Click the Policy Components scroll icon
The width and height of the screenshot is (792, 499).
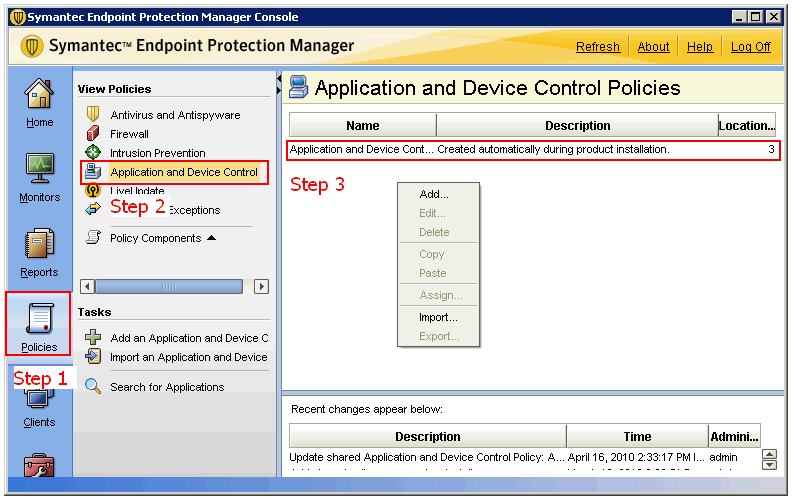click(x=93, y=237)
